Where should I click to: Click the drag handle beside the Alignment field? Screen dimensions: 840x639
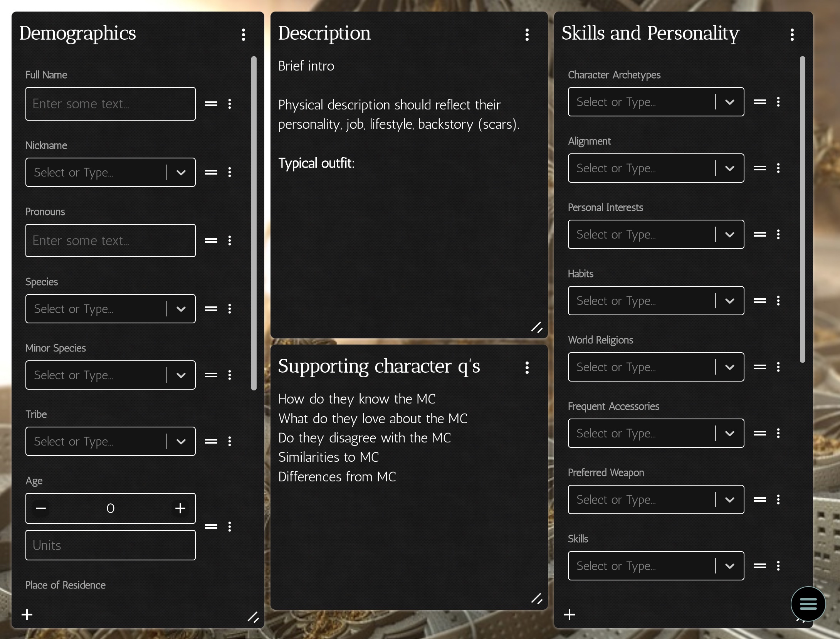coord(760,168)
